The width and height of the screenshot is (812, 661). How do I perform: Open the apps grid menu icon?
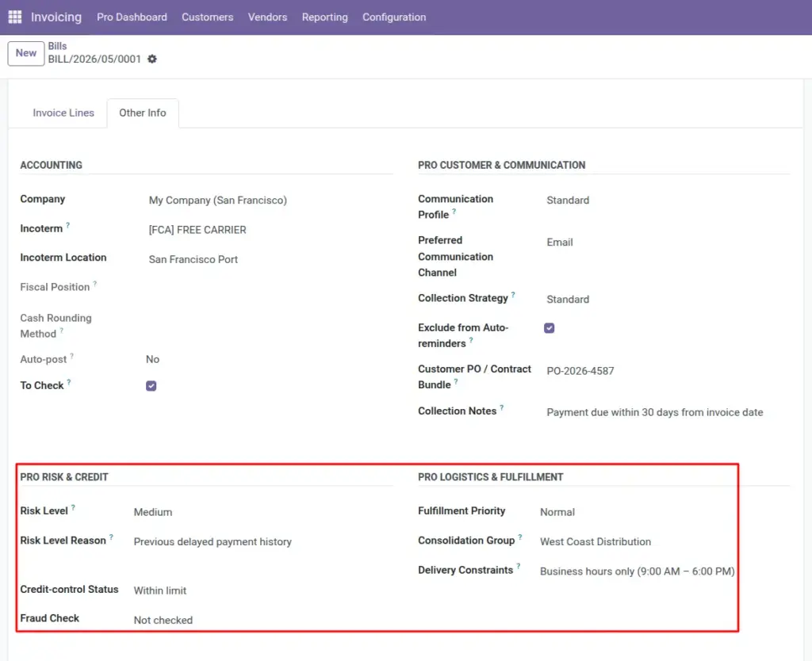coord(15,17)
